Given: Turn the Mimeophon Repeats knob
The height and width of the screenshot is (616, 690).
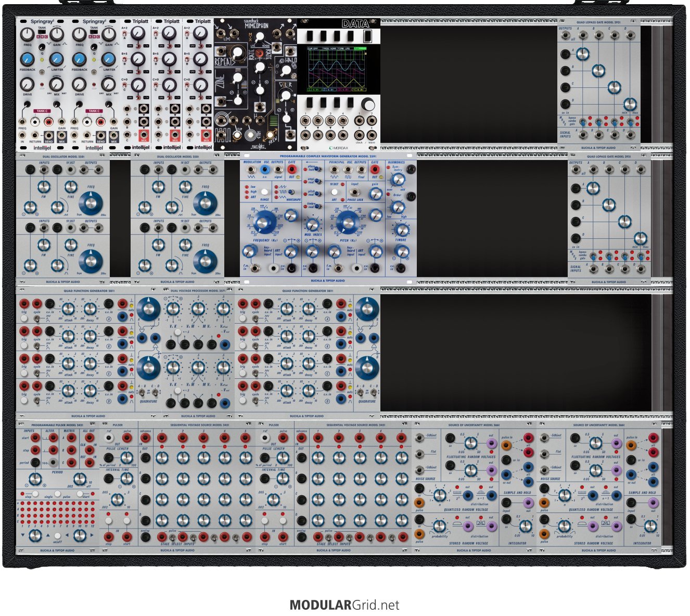Looking at the screenshot, I should [x=238, y=52].
